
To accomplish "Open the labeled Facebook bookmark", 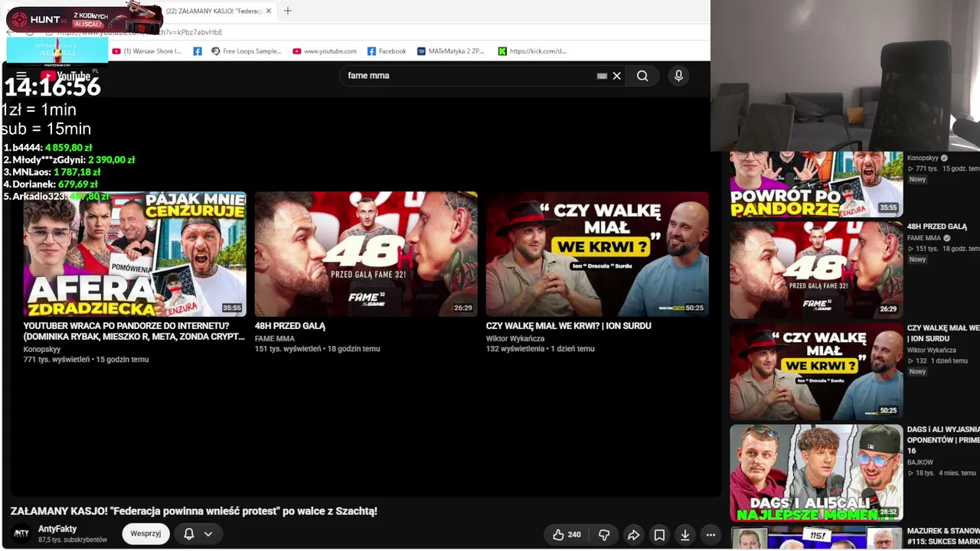I will coord(387,51).
